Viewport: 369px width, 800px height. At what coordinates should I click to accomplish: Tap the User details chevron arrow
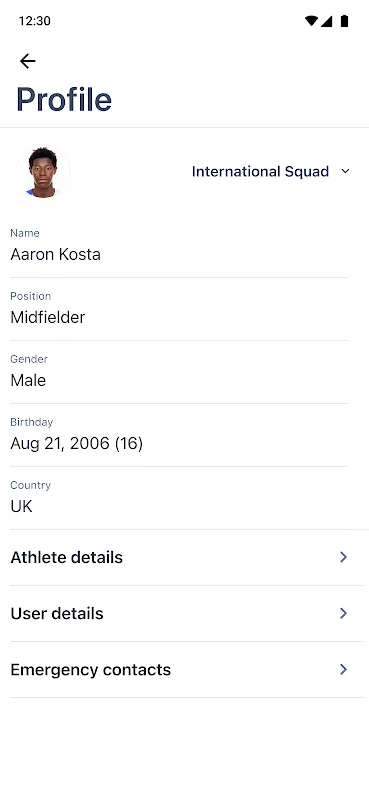[343, 613]
